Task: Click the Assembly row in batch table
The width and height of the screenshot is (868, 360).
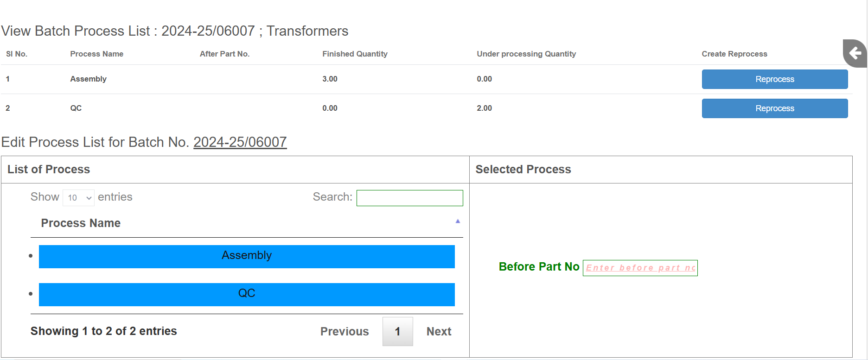Action: (x=427, y=79)
